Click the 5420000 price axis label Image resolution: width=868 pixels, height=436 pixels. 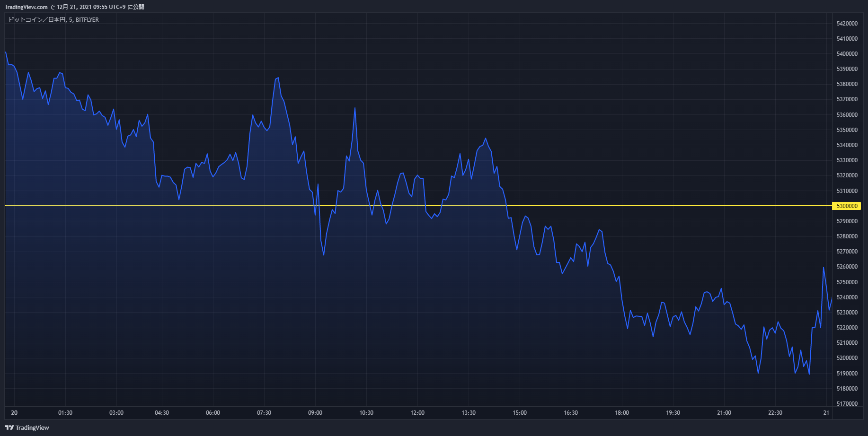coord(847,24)
